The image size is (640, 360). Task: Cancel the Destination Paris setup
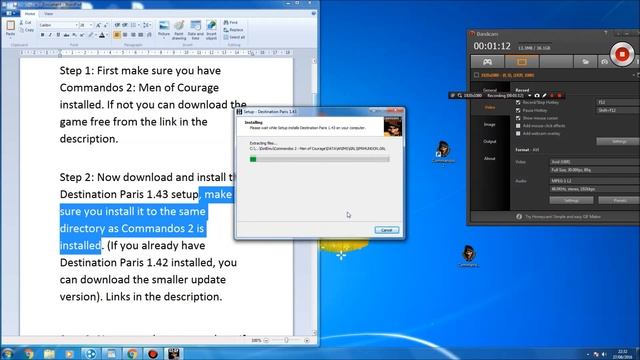point(387,230)
